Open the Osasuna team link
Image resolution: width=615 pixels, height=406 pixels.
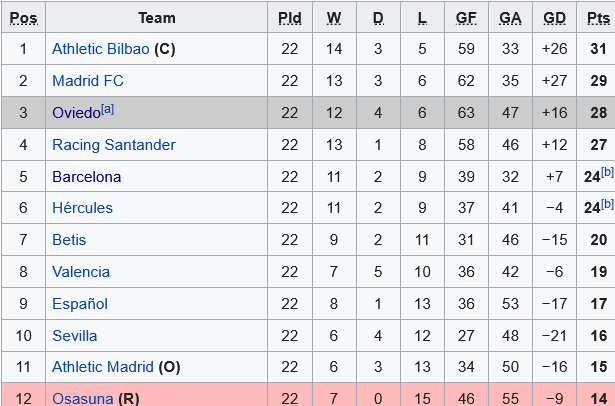[83, 399]
